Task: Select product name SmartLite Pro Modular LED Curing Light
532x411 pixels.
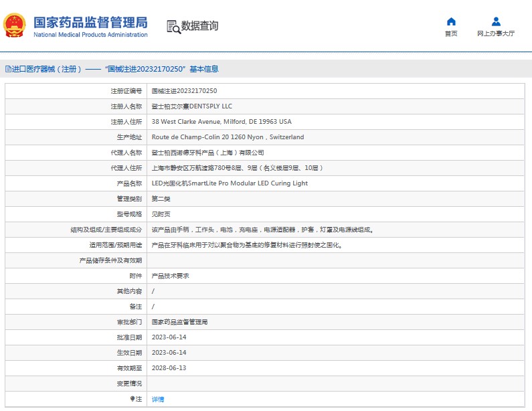Action: (230, 183)
